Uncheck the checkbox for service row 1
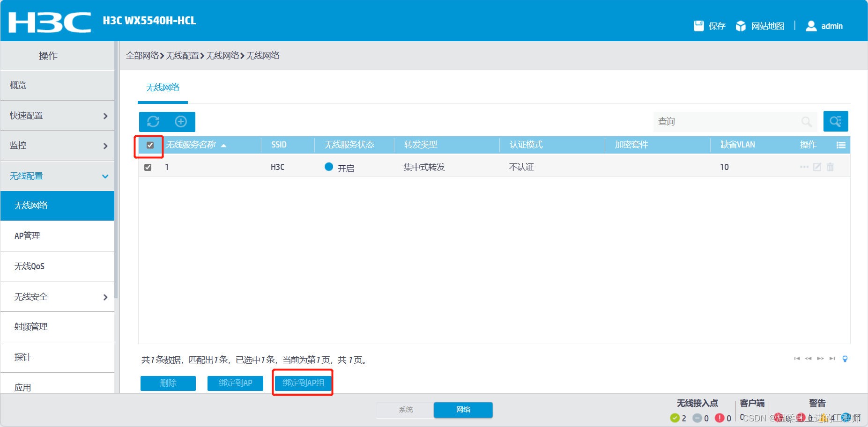The image size is (868, 427). pos(148,167)
